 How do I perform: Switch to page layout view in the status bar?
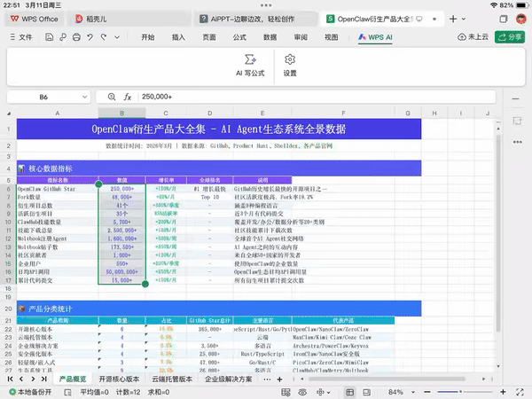coord(366,392)
